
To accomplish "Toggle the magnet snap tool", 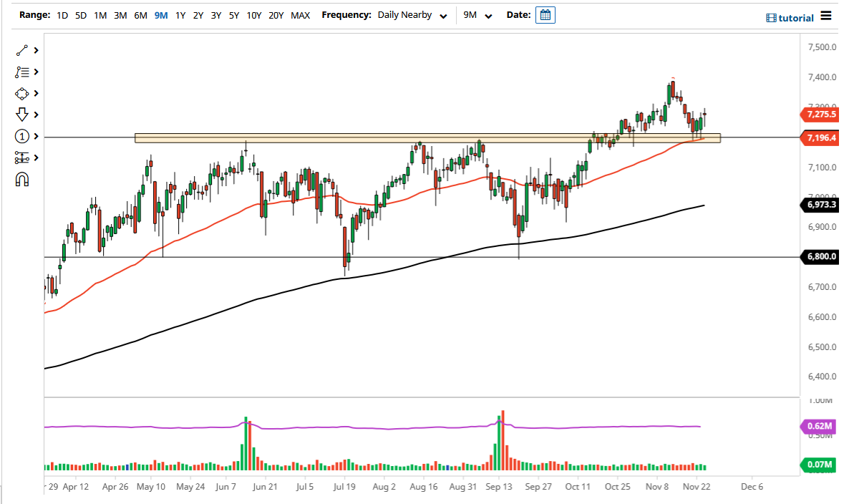I will point(20,179).
